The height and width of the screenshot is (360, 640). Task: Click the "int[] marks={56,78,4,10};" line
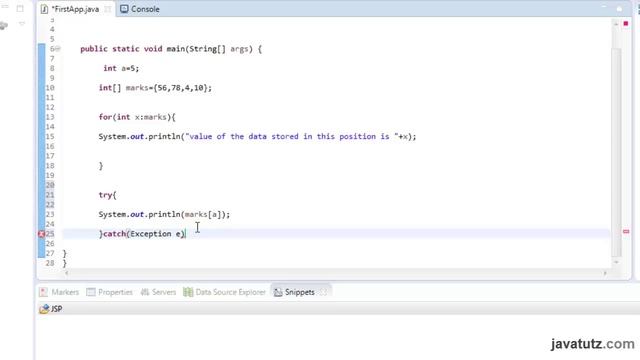pos(155,88)
